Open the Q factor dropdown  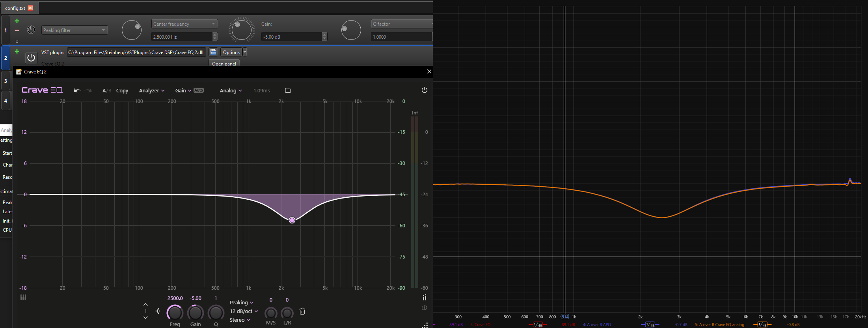tap(402, 24)
